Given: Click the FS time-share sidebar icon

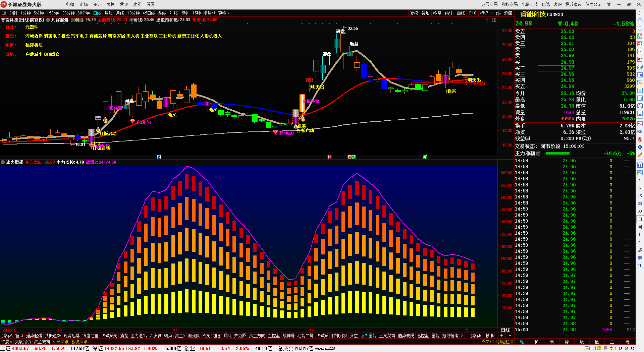Looking at the screenshot, I should 640,165.
